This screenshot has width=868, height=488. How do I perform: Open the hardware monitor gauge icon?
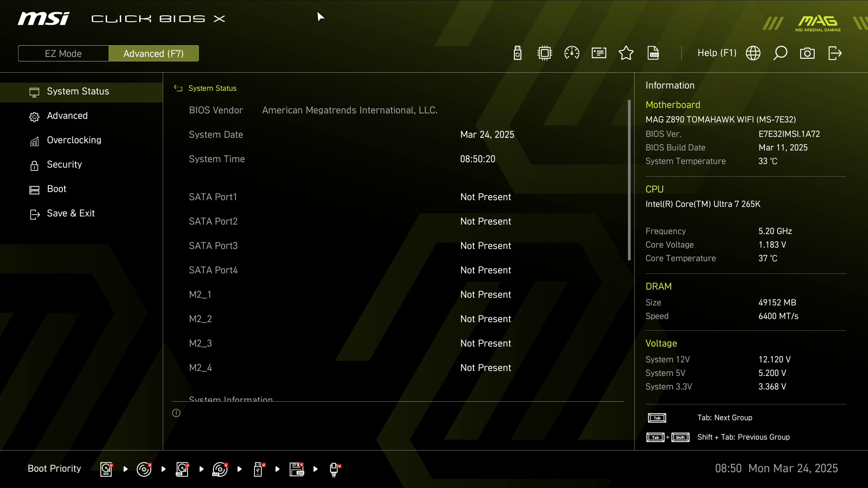pyautogui.click(x=572, y=53)
